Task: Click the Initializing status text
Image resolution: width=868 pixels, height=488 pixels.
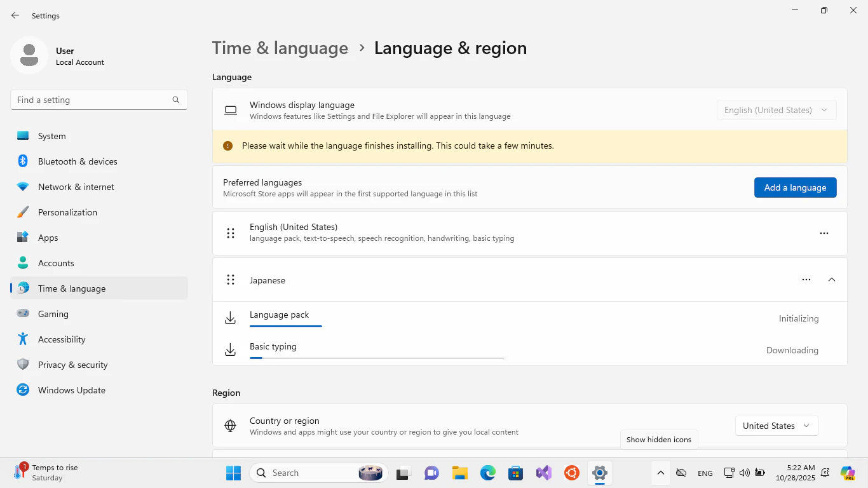Action: pyautogui.click(x=799, y=318)
